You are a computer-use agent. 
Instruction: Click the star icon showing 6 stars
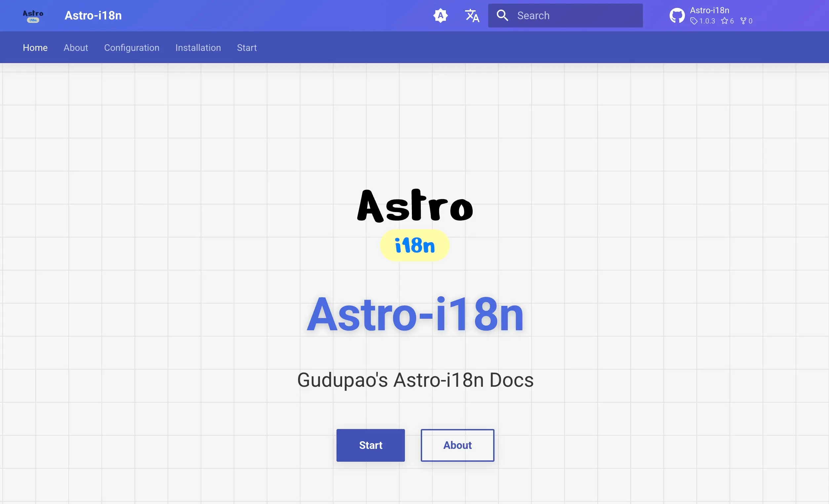(724, 21)
